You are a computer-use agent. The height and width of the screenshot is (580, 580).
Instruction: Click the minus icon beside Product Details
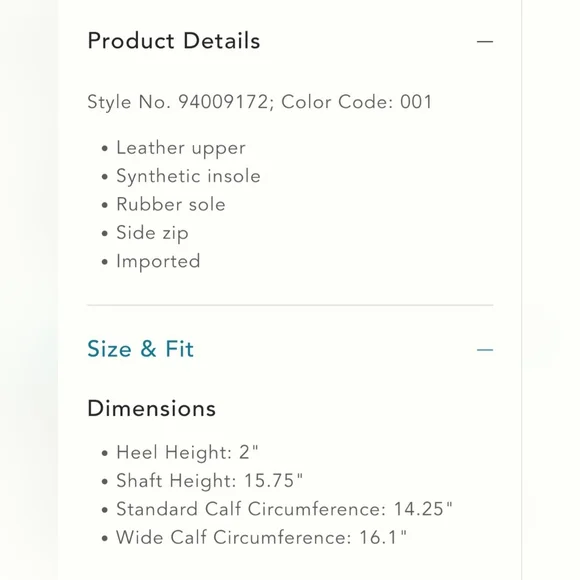[485, 41]
